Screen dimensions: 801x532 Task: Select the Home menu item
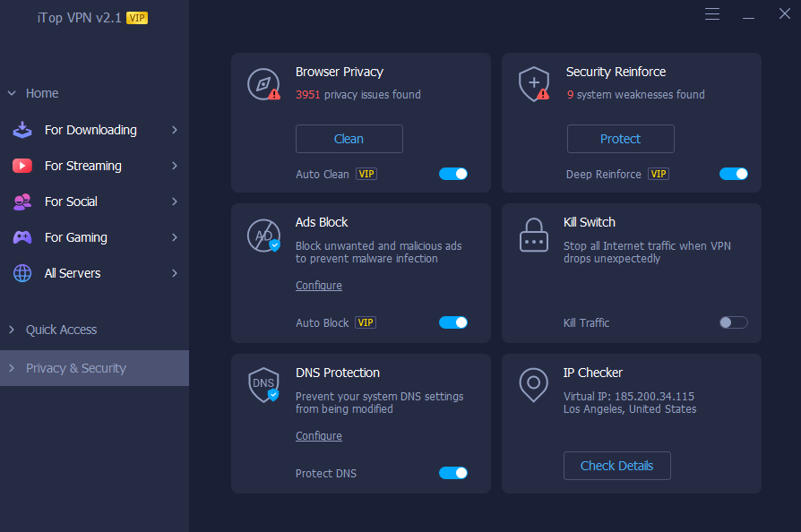click(x=42, y=93)
